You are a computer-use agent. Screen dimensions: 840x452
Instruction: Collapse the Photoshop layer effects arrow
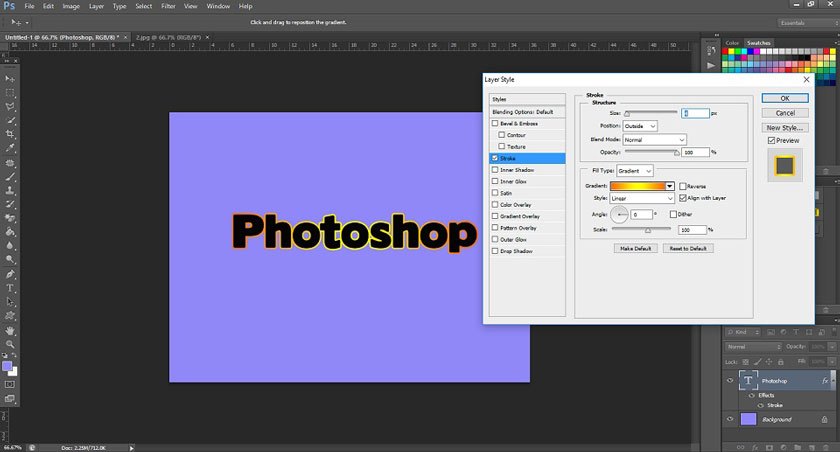(832, 381)
